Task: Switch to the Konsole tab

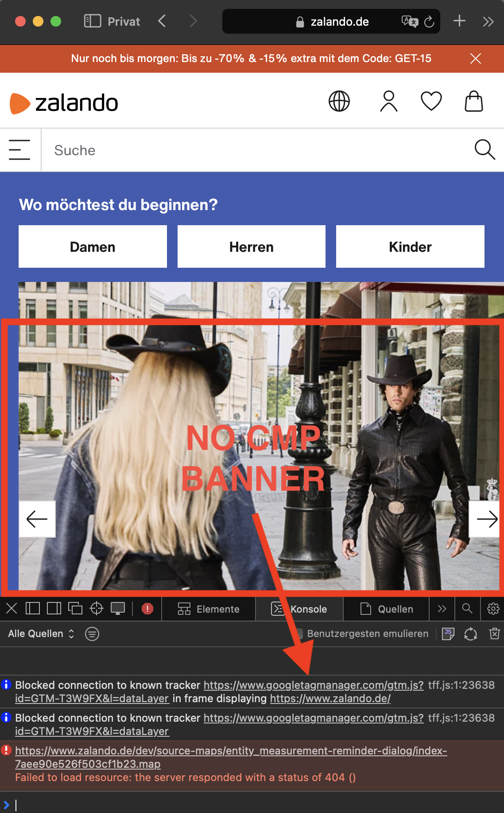Action: (x=299, y=609)
